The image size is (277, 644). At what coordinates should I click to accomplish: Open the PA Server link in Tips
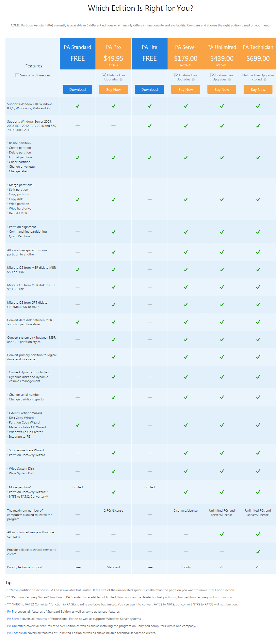coord(14,619)
